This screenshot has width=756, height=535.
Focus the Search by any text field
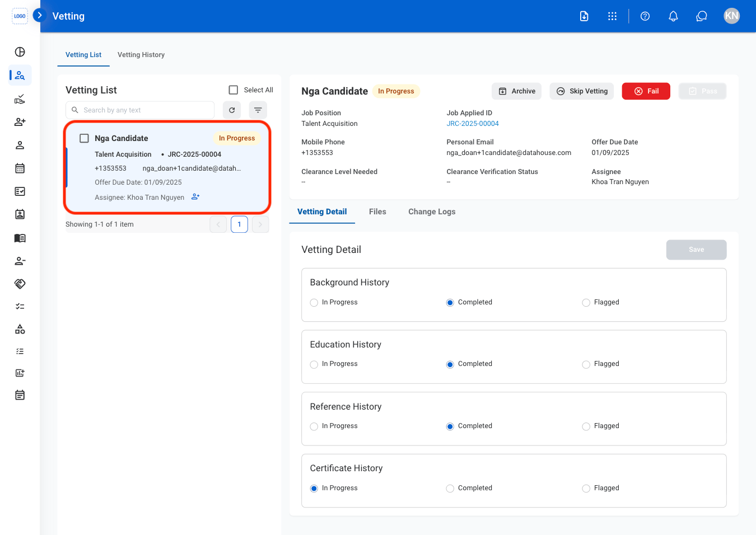140,110
